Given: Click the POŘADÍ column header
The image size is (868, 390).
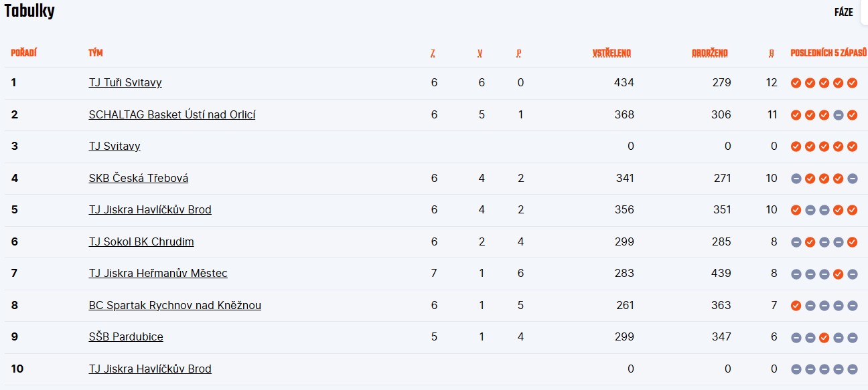Looking at the screenshot, I should coord(23,54).
